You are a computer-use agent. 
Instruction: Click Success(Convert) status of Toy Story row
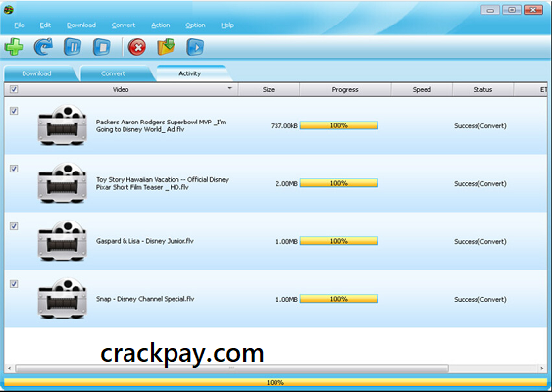point(480,183)
